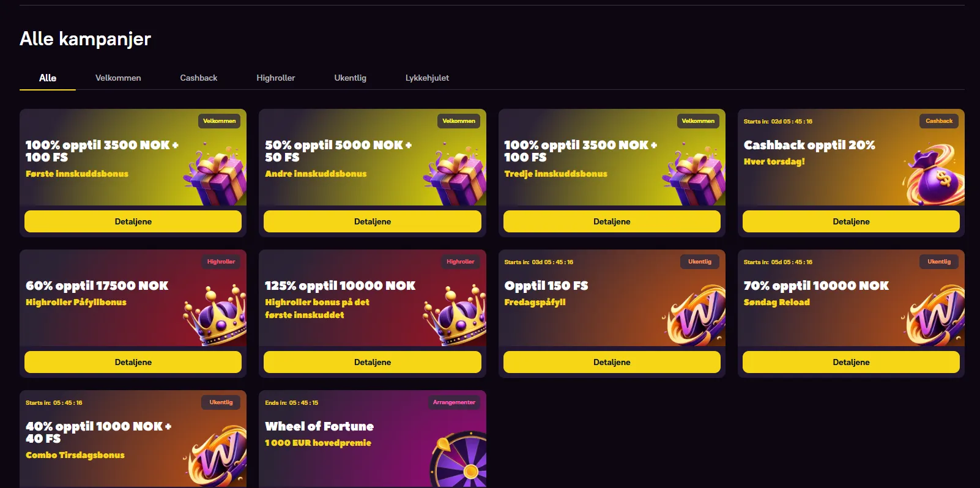
Task: Click the crown icon on 125% opptil 10000 NOK card
Action: (455, 315)
